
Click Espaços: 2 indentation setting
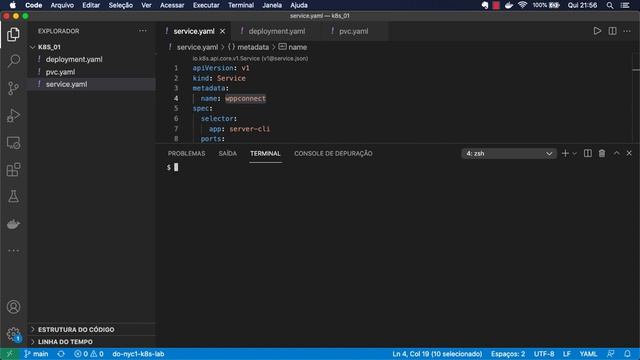click(508, 354)
